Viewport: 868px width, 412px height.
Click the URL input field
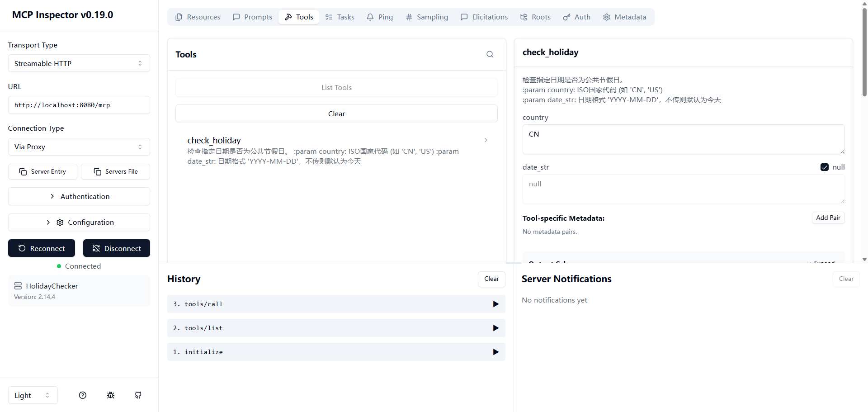coord(79,105)
